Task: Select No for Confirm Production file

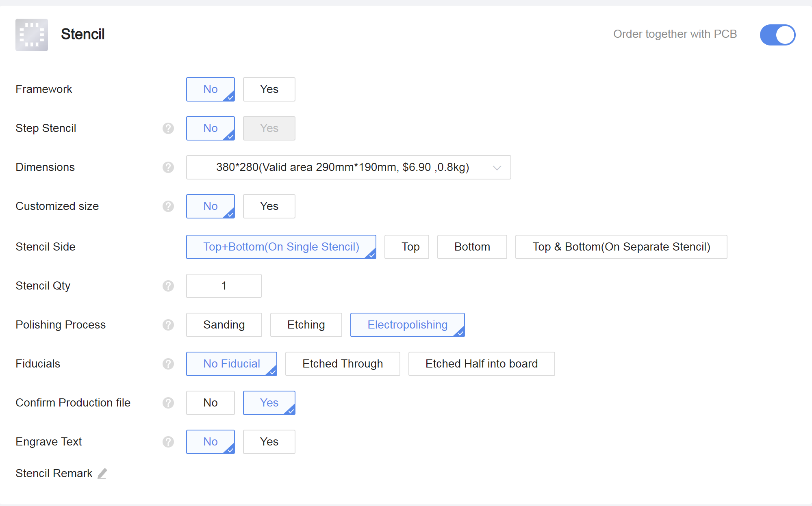Action: (x=211, y=403)
